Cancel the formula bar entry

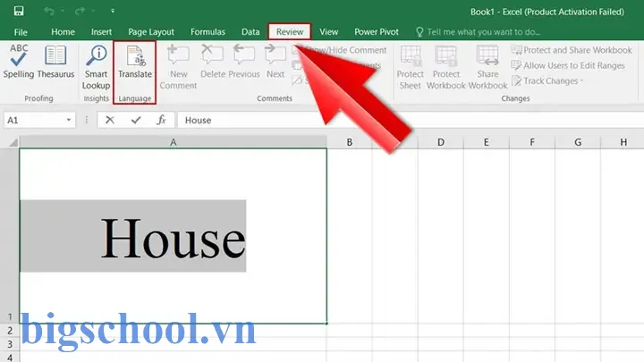pyautogui.click(x=110, y=121)
